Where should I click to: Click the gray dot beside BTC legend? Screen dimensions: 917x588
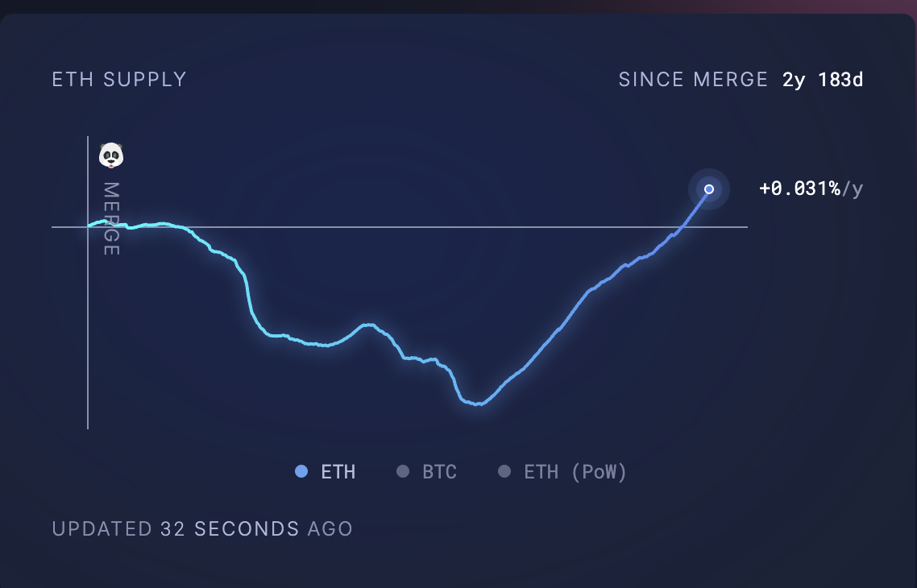(403, 472)
